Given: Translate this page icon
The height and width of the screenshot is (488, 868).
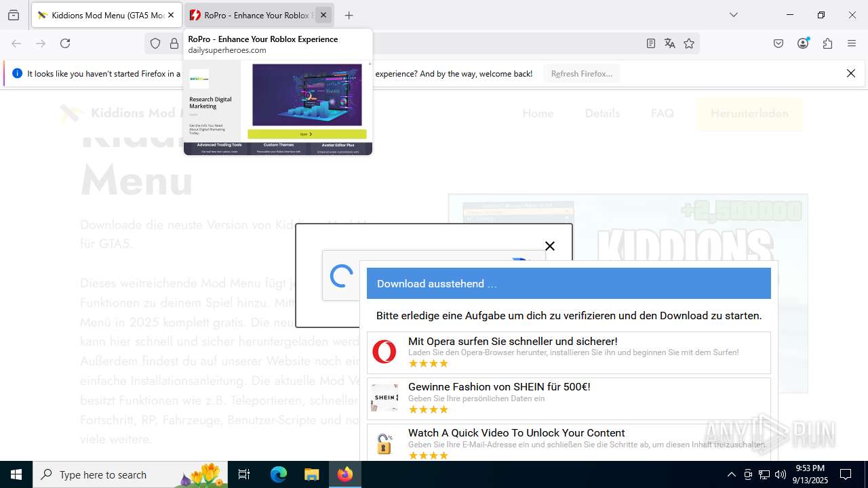Looking at the screenshot, I should (x=670, y=43).
